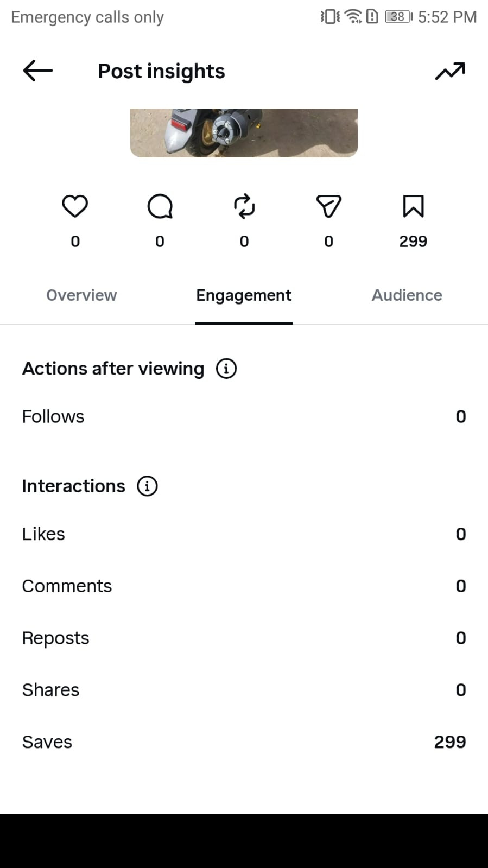488x868 pixels.
Task: Switch to the Overview tab
Action: (x=81, y=295)
